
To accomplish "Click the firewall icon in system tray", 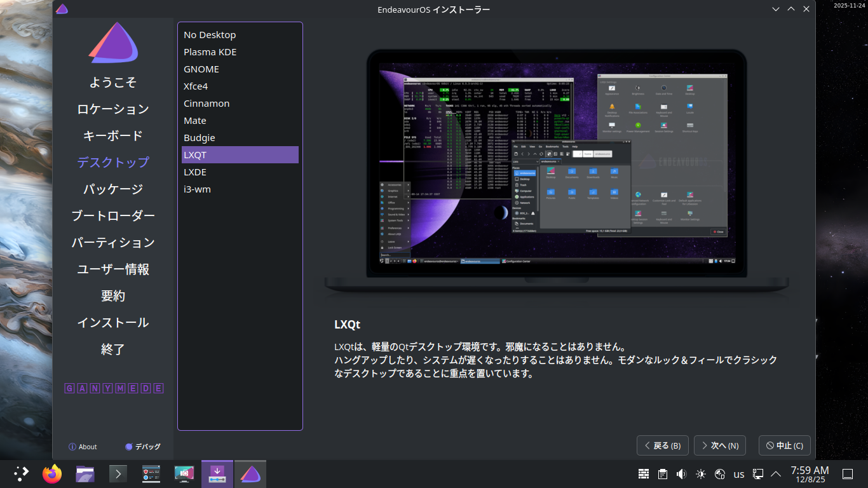I will (644, 474).
